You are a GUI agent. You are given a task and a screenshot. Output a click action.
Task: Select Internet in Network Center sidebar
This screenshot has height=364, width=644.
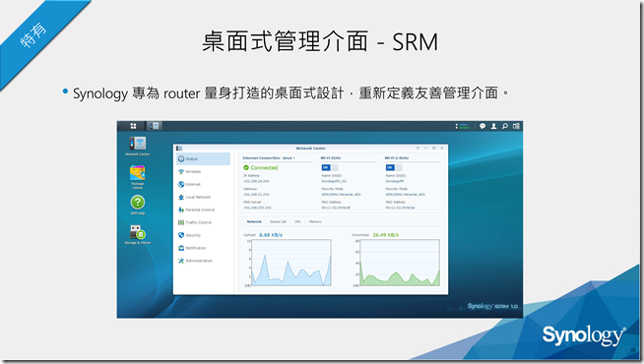203,184
